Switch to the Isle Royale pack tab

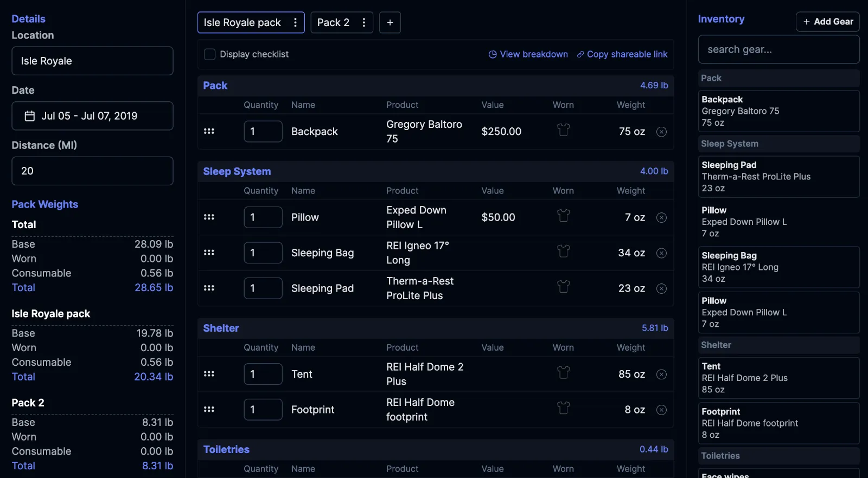pos(242,22)
